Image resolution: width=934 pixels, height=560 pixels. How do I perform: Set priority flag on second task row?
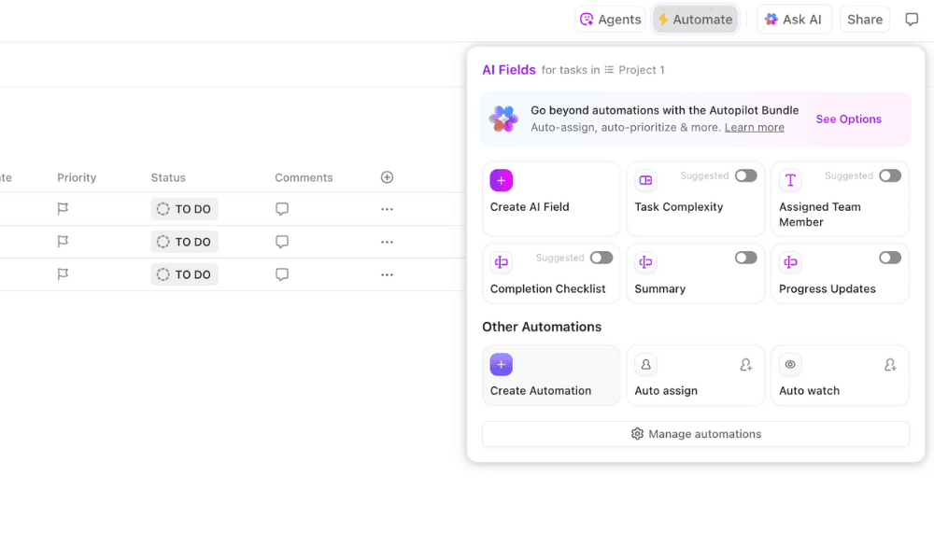(x=63, y=242)
